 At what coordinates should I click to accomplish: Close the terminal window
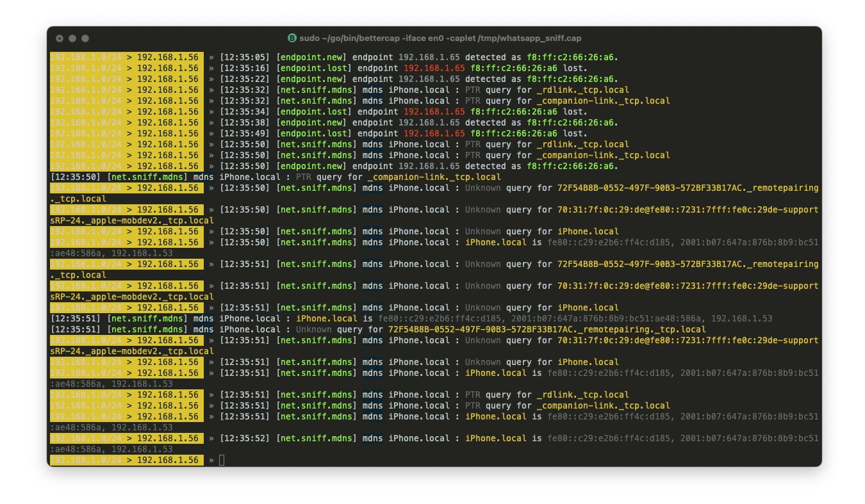60,38
